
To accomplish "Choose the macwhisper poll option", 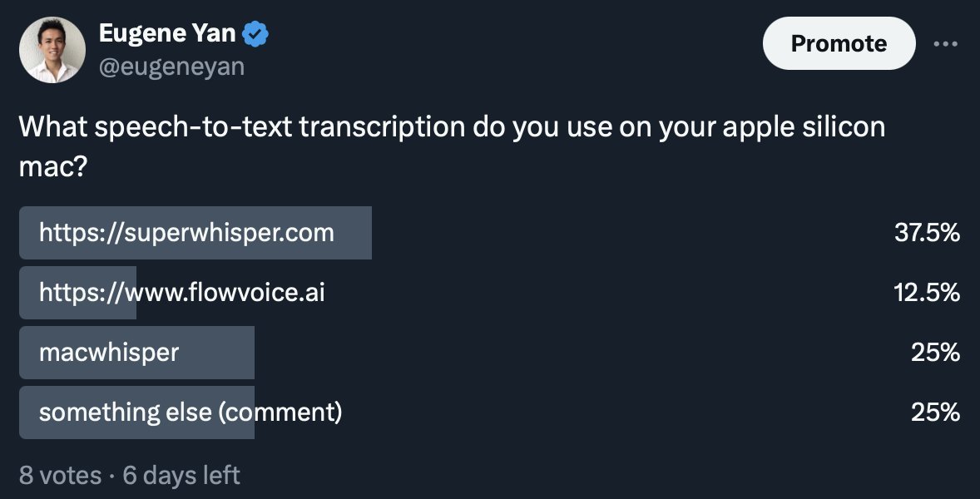I will coord(109,353).
